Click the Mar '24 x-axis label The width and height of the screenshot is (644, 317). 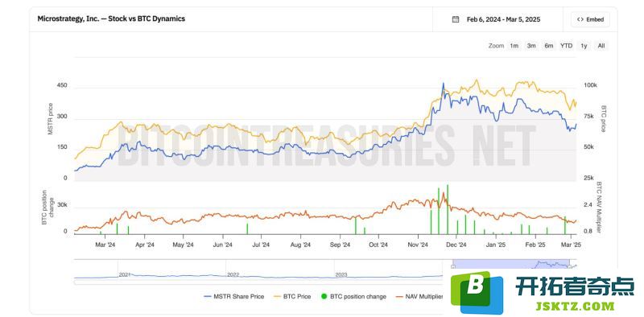coord(105,245)
